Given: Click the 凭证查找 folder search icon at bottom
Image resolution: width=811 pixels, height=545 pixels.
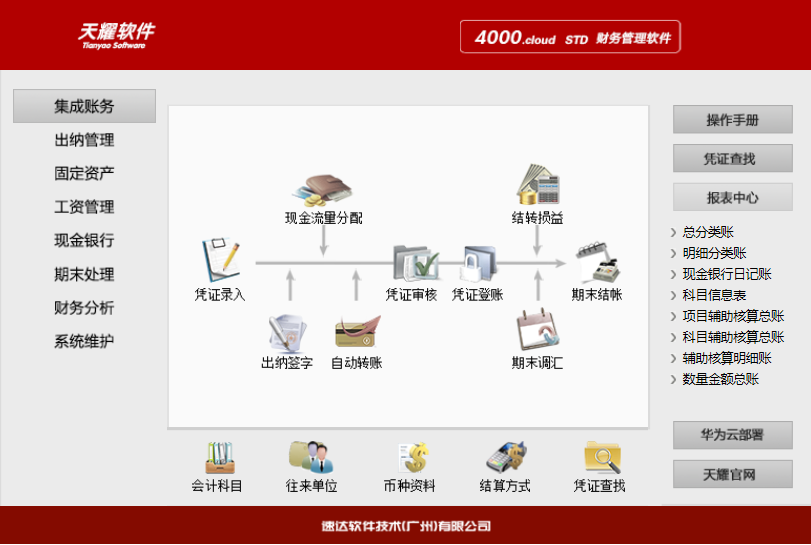Looking at the screenshot, I should (602, 458).
